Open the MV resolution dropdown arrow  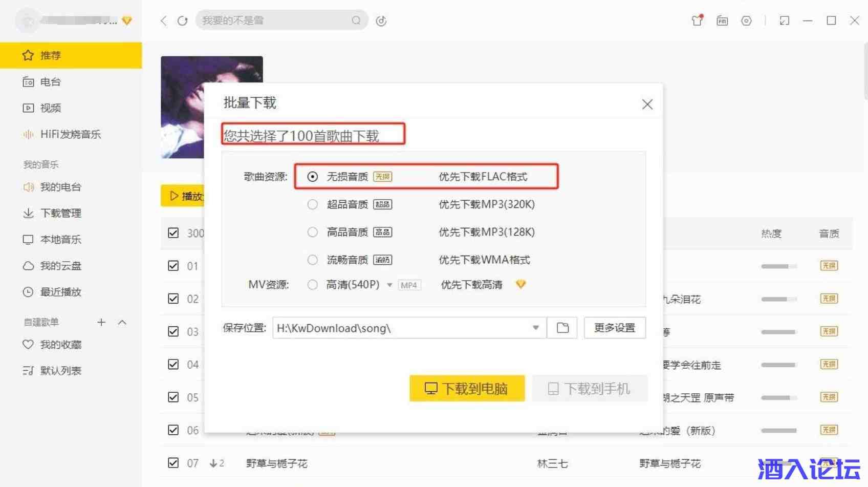389,285
